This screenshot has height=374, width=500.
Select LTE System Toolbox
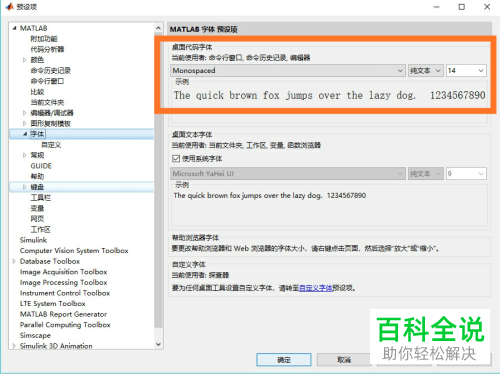52,304
